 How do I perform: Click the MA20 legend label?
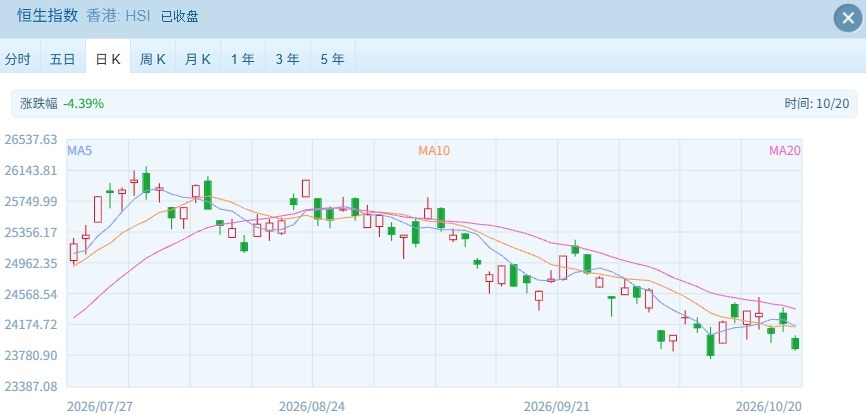point(785,150)
